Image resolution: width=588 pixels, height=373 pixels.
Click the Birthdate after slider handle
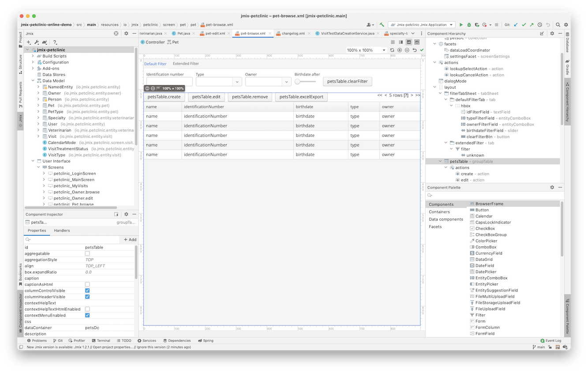coord(298,82)
